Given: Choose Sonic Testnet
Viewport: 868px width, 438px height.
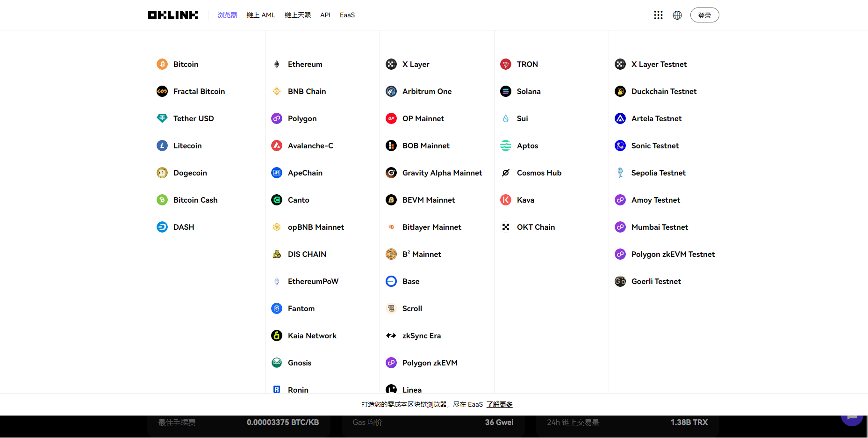Looking at the screenshot, I should tap(655, 146).
